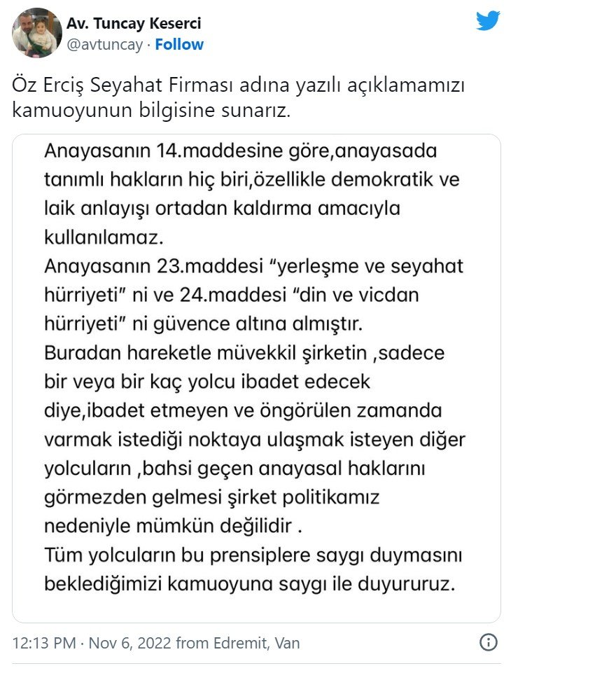Click the author name Av. Tuncay Keserci

pos(134,23)
